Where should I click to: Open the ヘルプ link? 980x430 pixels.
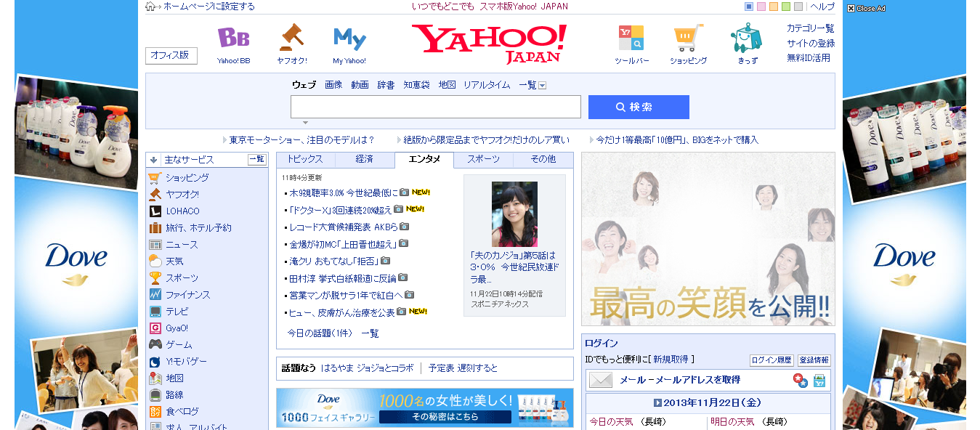(822, 7)
